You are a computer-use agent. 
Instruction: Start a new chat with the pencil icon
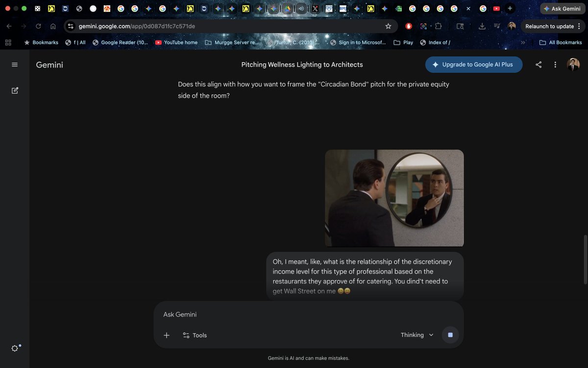pos(15,90)
